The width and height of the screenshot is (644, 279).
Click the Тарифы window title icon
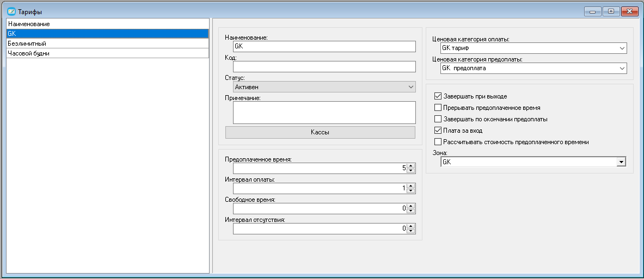point(11,11)
